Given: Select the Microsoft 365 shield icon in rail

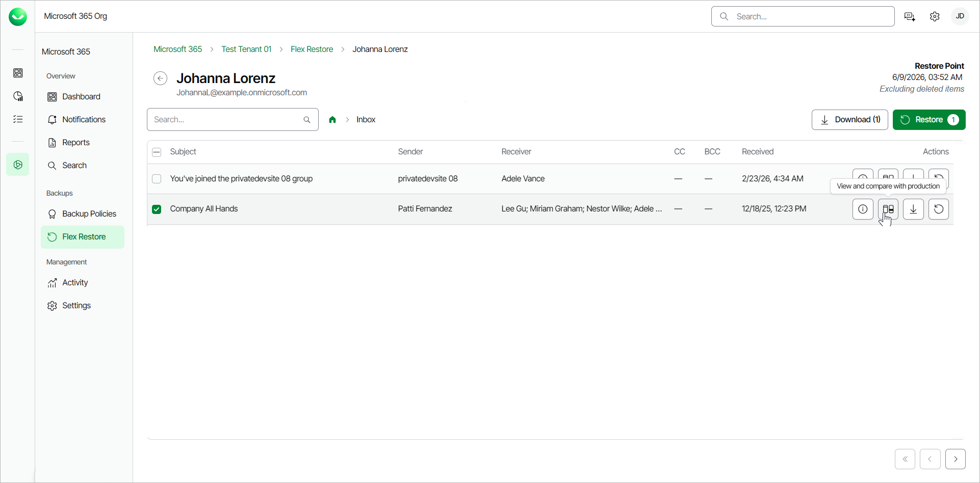Looking at the screenshot, I should [18, 165].
